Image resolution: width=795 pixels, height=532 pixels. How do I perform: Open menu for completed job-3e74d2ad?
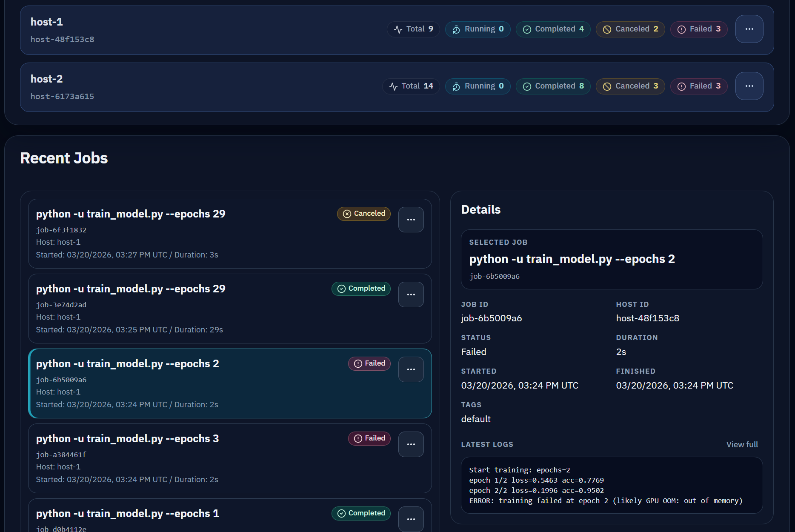pos(411,295)
